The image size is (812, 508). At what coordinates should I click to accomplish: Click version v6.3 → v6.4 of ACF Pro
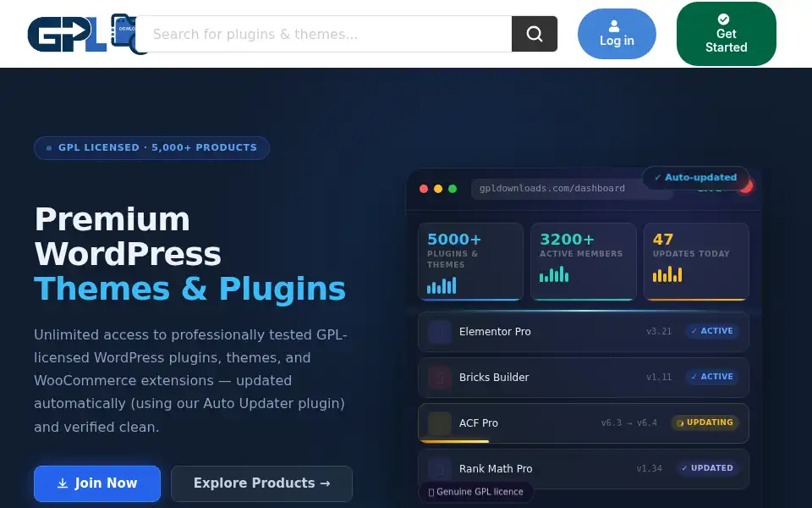[628, 423]
